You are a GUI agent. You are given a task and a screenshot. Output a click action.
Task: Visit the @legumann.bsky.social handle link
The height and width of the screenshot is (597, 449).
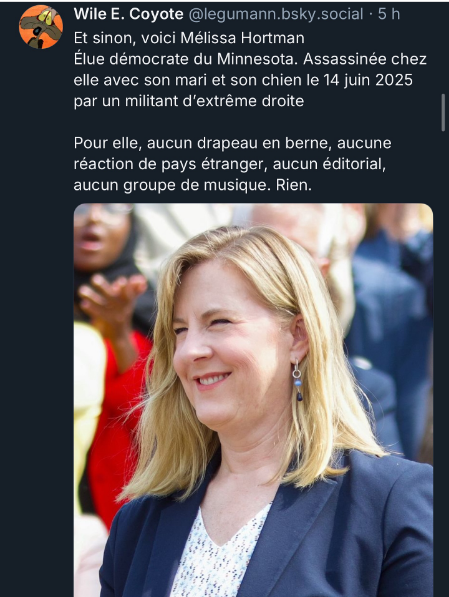click(276, 14)
